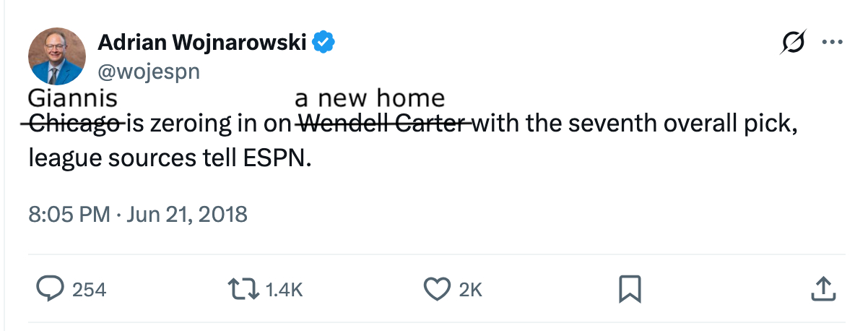Retweet this post using the repost icon

tap(243, 289)
